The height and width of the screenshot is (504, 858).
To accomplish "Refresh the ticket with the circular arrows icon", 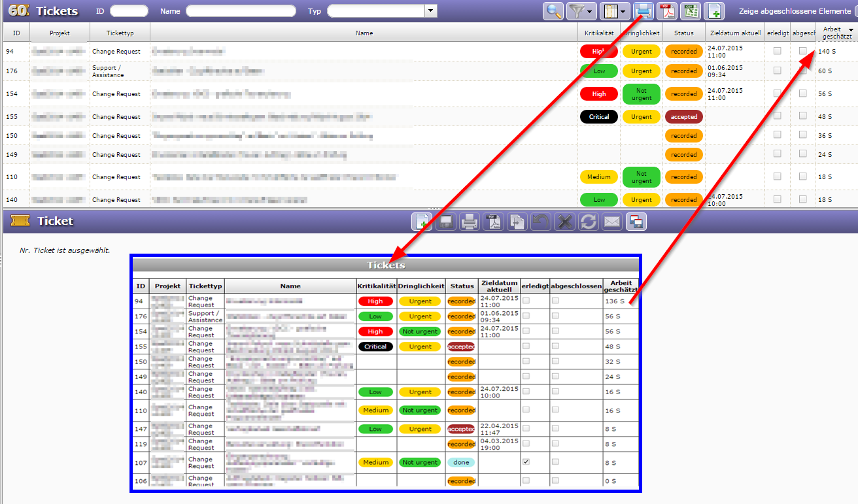I will (x=588, y=222).
